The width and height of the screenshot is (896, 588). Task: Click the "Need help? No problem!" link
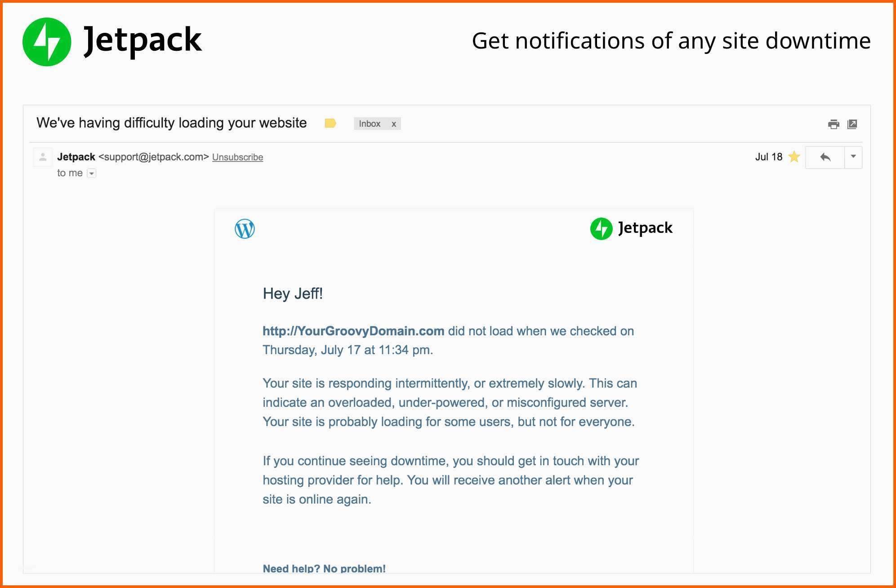tap(324, 568)
